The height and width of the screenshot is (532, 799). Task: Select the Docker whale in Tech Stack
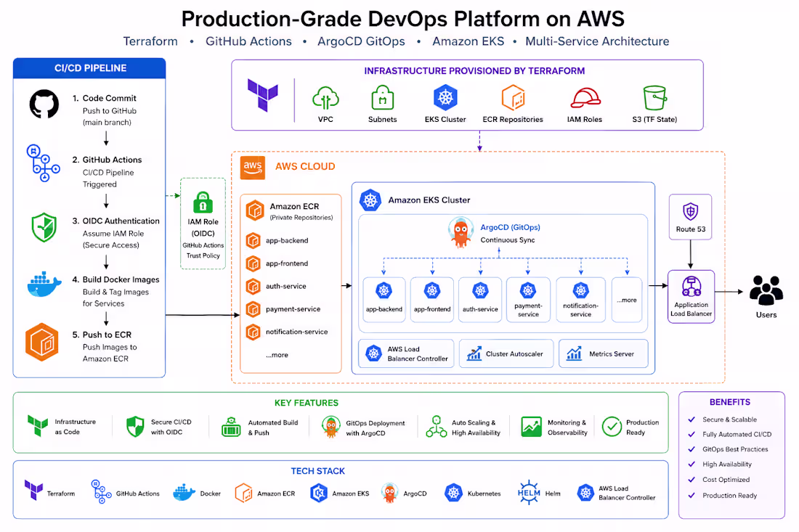pos(184,493)
